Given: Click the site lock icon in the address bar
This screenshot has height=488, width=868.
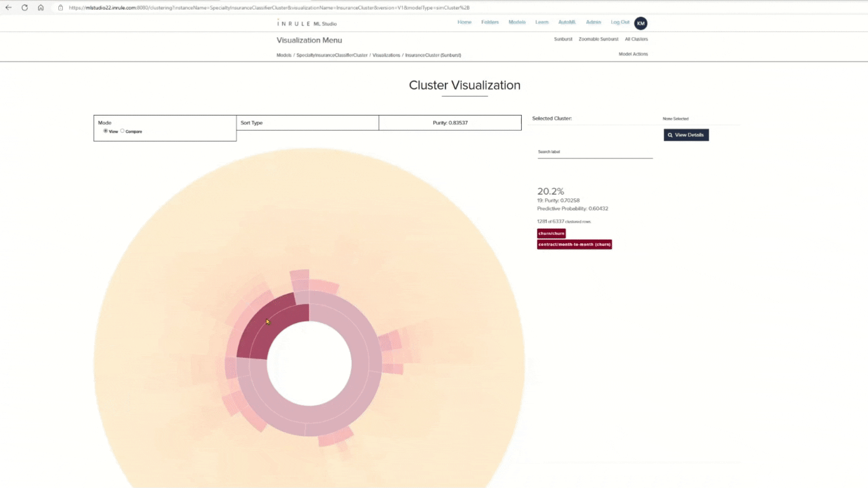Looking at the screenshot, I should click(60, 8).
